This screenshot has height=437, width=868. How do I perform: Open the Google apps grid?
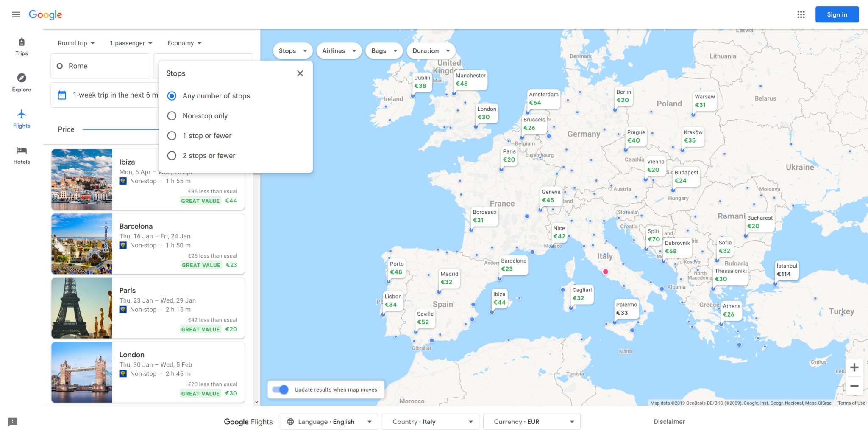(x=801, y=14)
